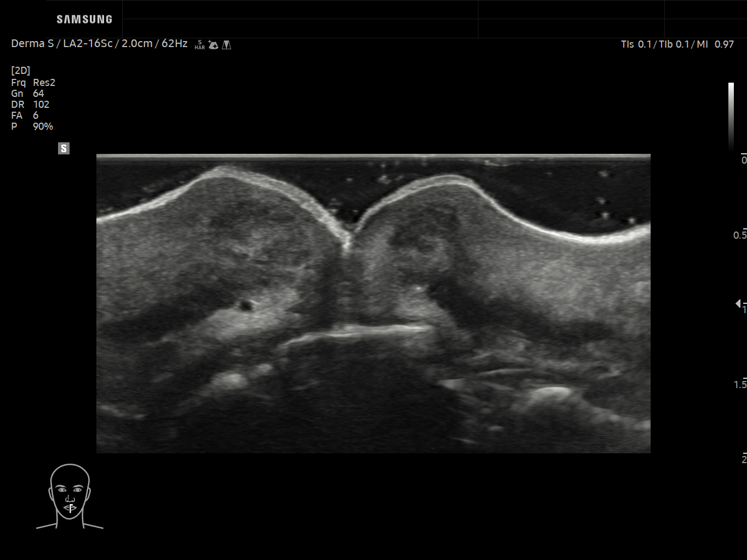This screenshot has width=747, height=560.
Task: Click the 2.0cm depth text
Action: [x=137, y=44]
